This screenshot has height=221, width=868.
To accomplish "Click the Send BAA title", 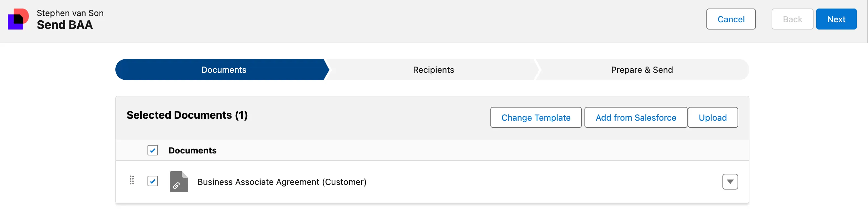I will [x=65, y=25].
